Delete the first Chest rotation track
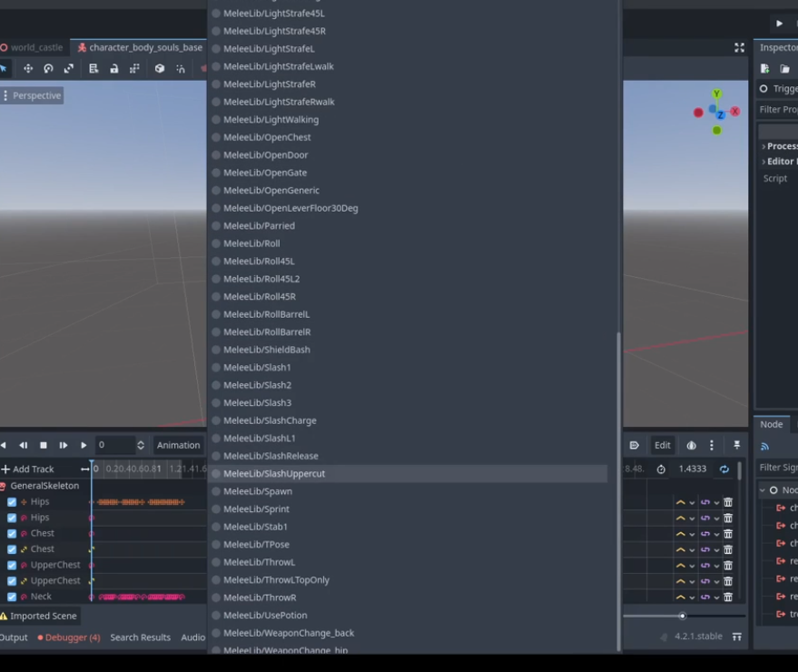The width and height of the screenshot is (798, 672). (x=728, y=534)
